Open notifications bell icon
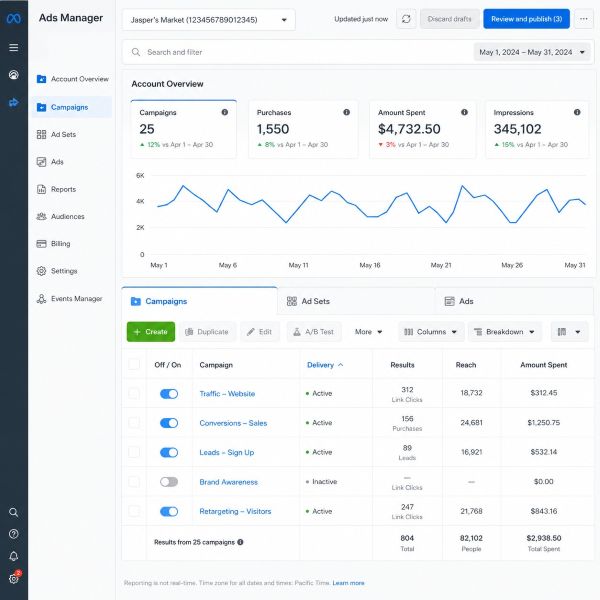 pos(14,556)
